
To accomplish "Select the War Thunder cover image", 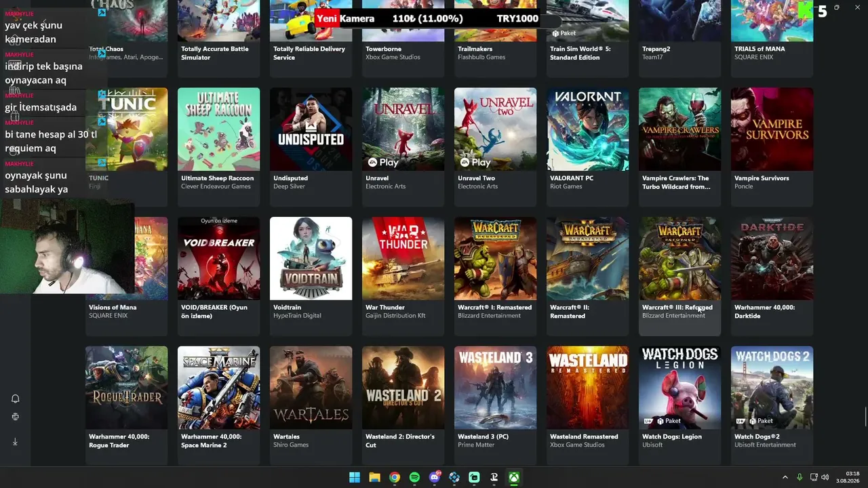I will point(403,258).
